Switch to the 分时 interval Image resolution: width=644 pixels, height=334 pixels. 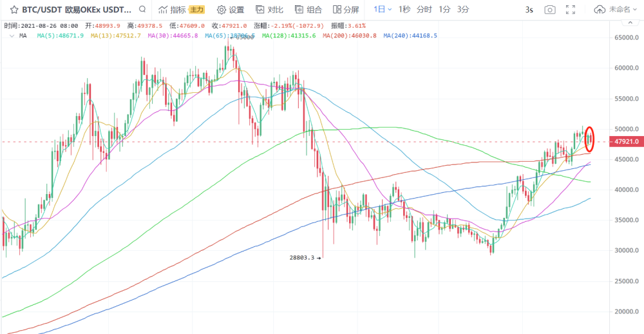click(x=424, y=9)
